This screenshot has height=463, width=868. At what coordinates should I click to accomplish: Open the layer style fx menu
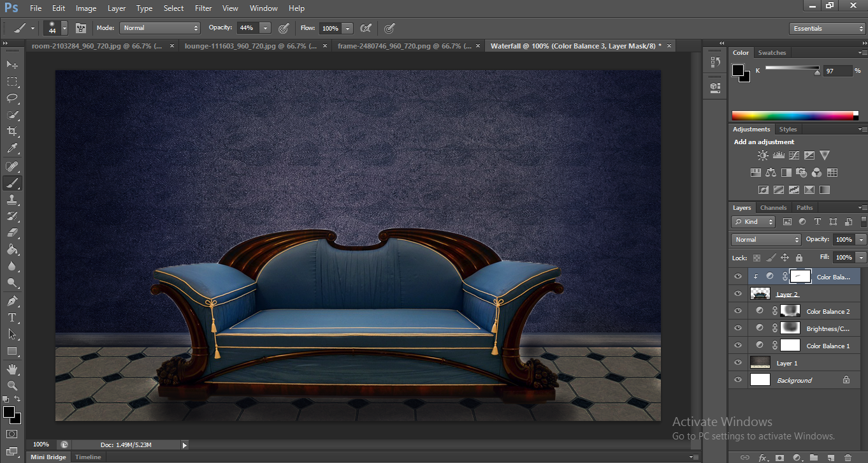[763, 457]
